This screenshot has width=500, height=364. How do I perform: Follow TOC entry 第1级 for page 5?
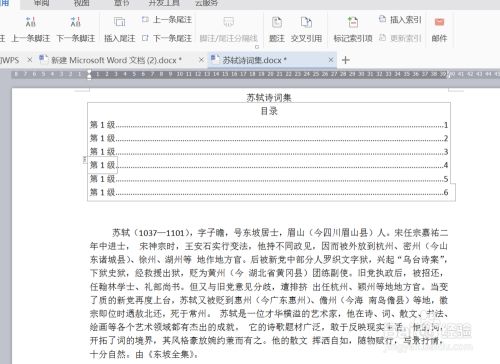pyautogui.click(x=269, y=179)
